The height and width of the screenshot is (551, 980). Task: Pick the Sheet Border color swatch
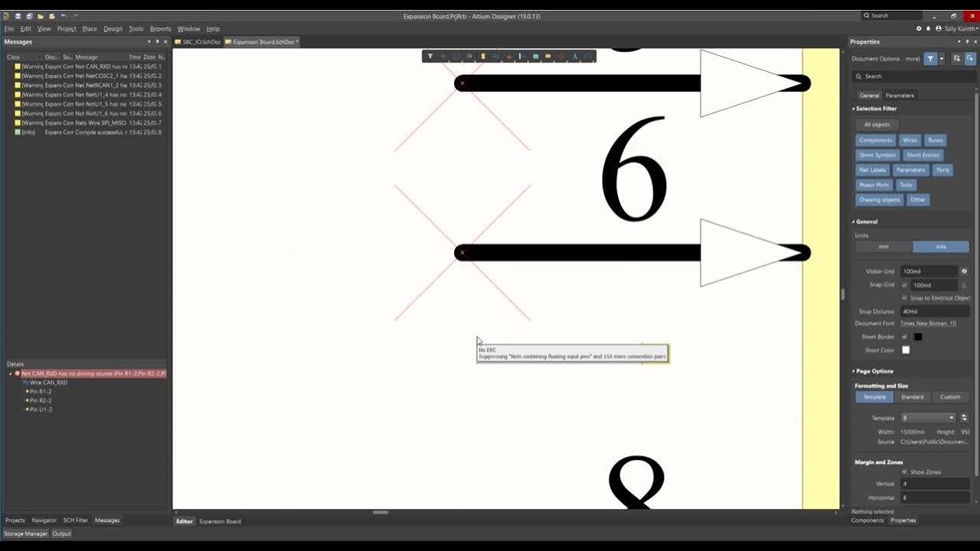[x=918, y=337]
